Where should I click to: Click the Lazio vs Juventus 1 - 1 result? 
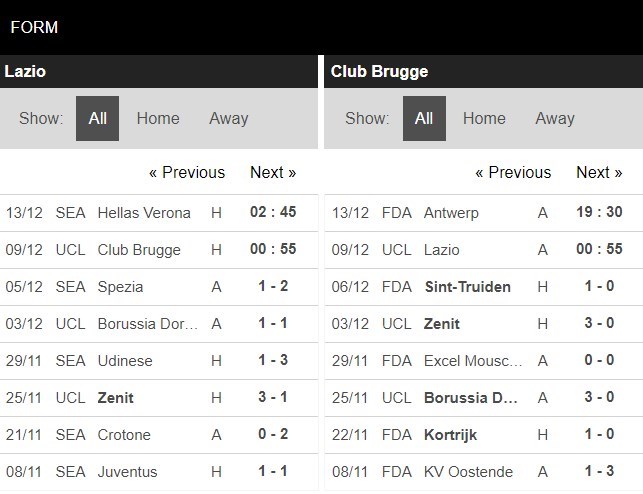pyautogui.click(x=273, y=472)
